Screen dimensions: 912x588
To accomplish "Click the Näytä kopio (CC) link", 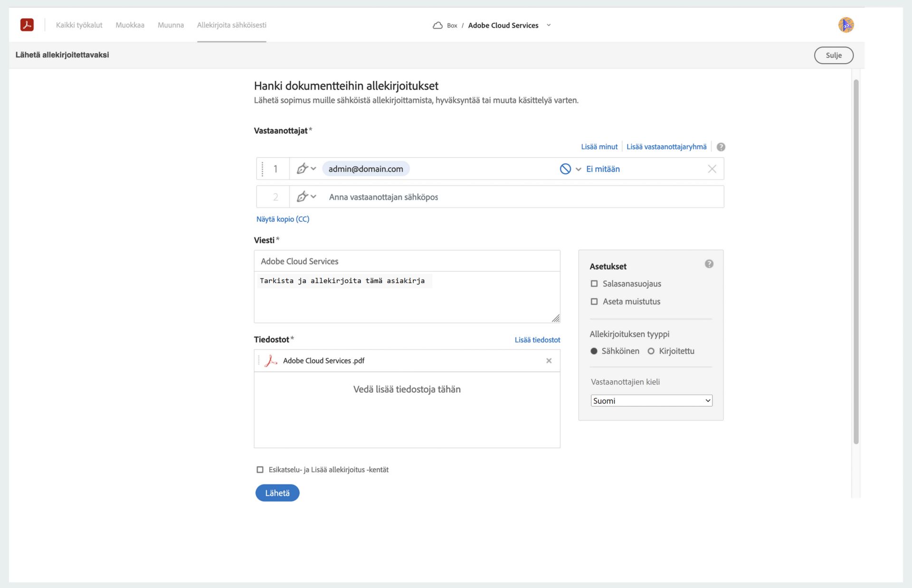I will click(x=283, y=219).
